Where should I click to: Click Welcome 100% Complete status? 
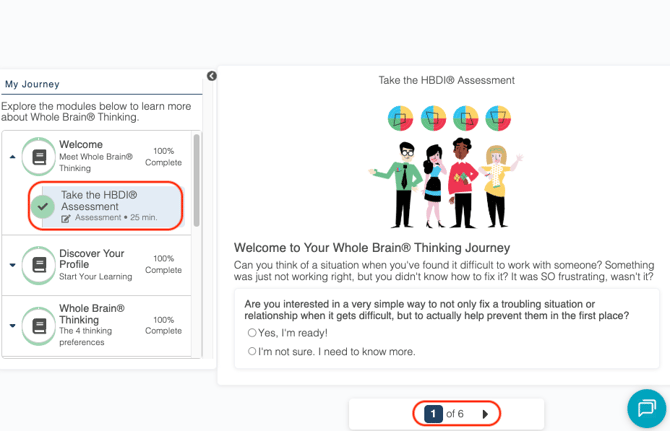[163, 157]
